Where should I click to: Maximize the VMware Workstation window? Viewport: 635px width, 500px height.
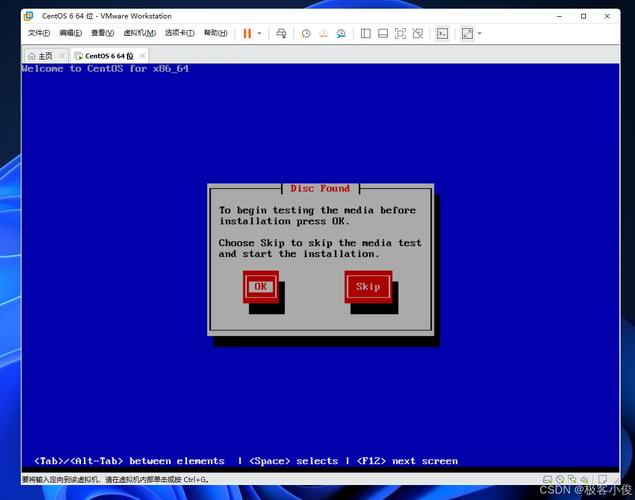(583, 16)
